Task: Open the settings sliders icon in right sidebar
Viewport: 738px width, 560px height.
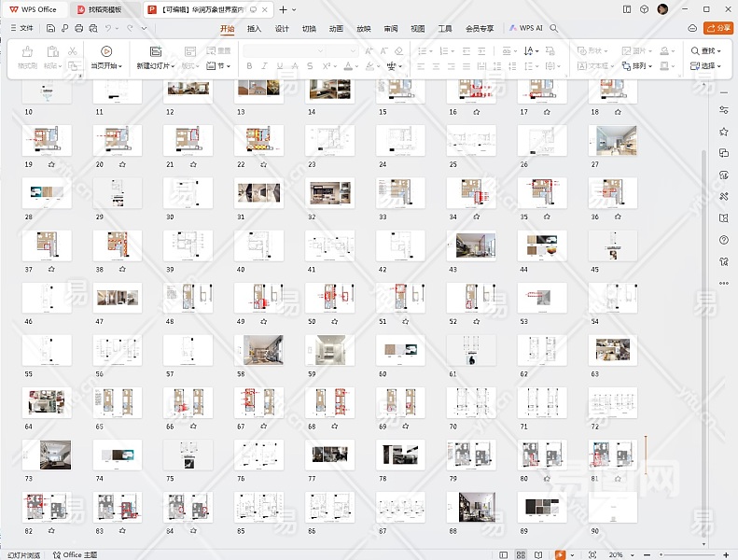Action: tap(724, 109)
